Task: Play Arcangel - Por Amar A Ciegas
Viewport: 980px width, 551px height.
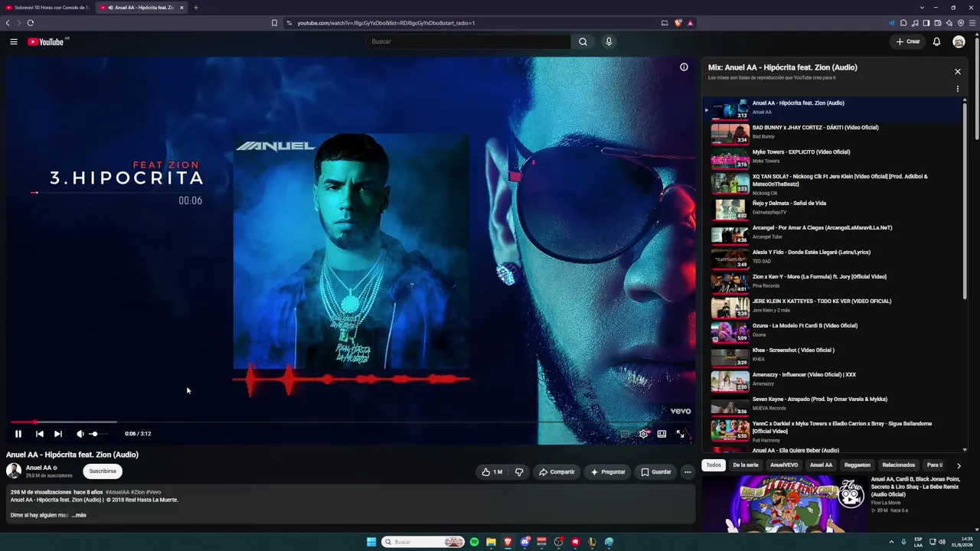Action: [x=833, y=233]
